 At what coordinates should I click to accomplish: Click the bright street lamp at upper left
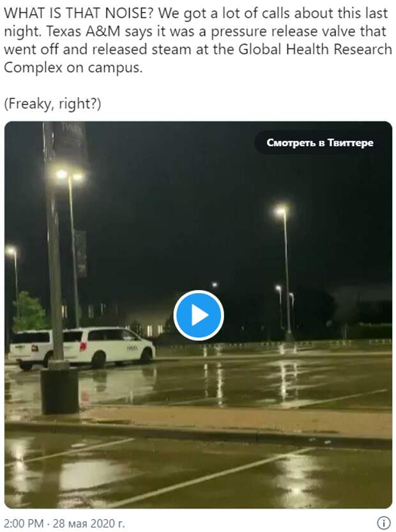click(70, 175)
